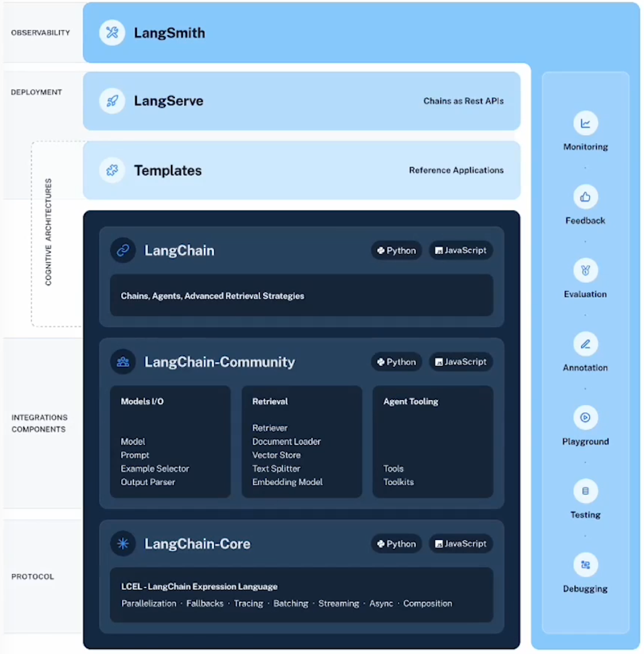Click the LangChain-Core asterisk icon
Viewport: 644px width, 654px height.
123,543
